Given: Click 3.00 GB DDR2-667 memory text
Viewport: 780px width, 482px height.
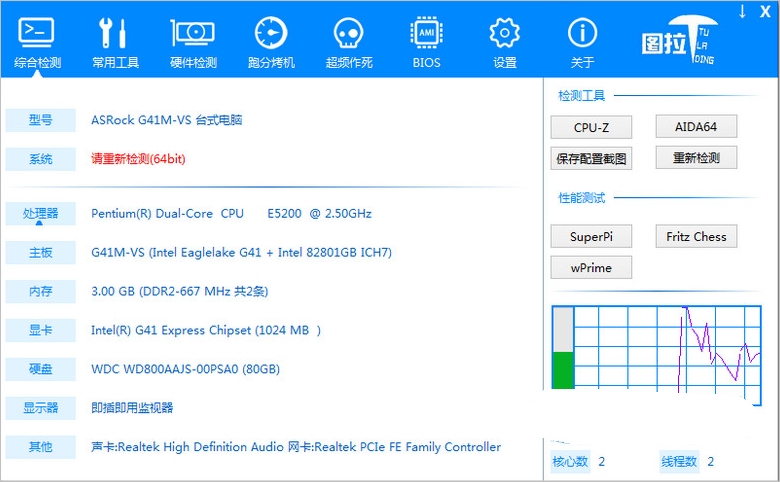Looking at the screenshot, I should point(180,291).
